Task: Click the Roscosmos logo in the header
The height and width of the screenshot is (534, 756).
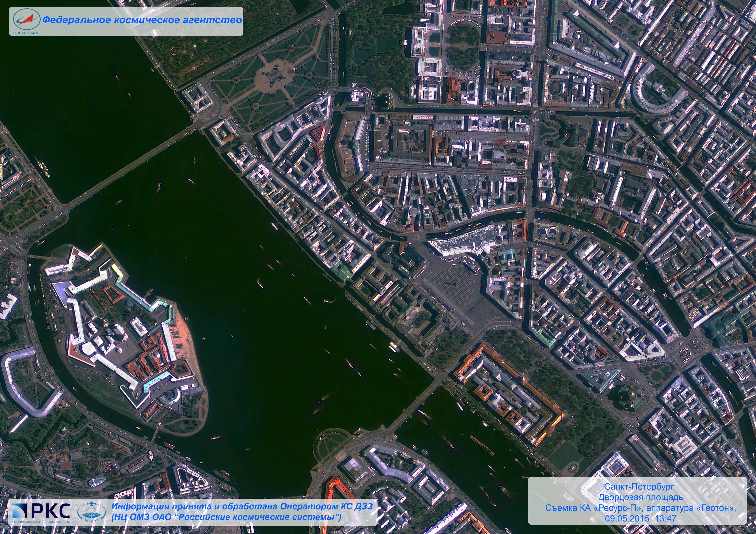Action: tap(26, 21)
